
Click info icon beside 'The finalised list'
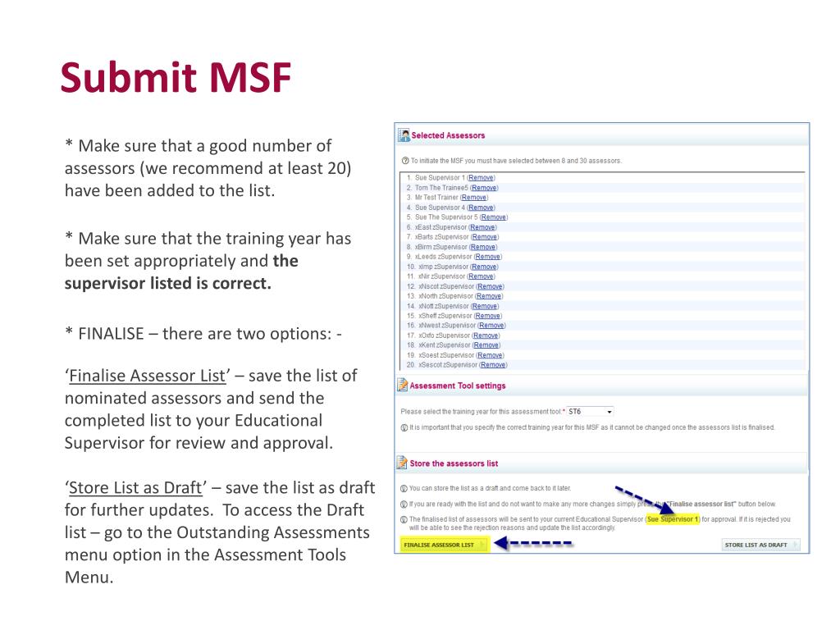(x=404, y=519)
